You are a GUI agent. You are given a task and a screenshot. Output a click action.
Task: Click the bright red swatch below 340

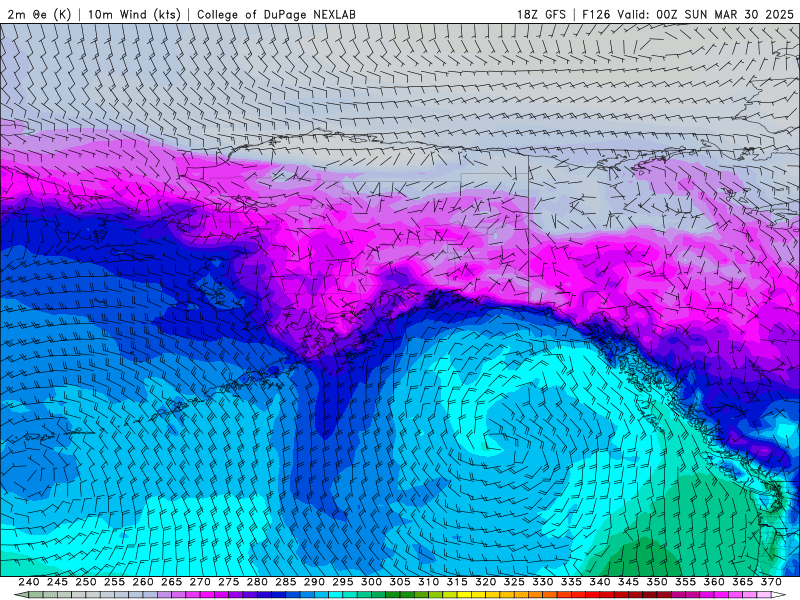click(593, 595)
